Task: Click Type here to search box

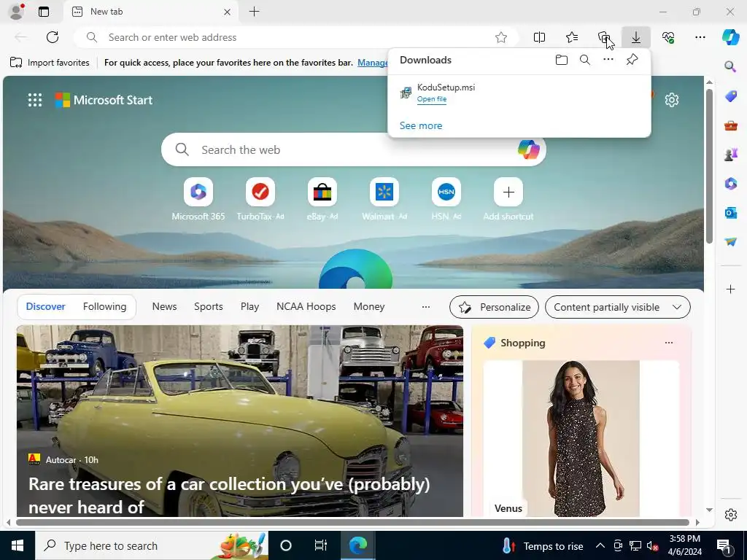Action: [x=152, y=545]
